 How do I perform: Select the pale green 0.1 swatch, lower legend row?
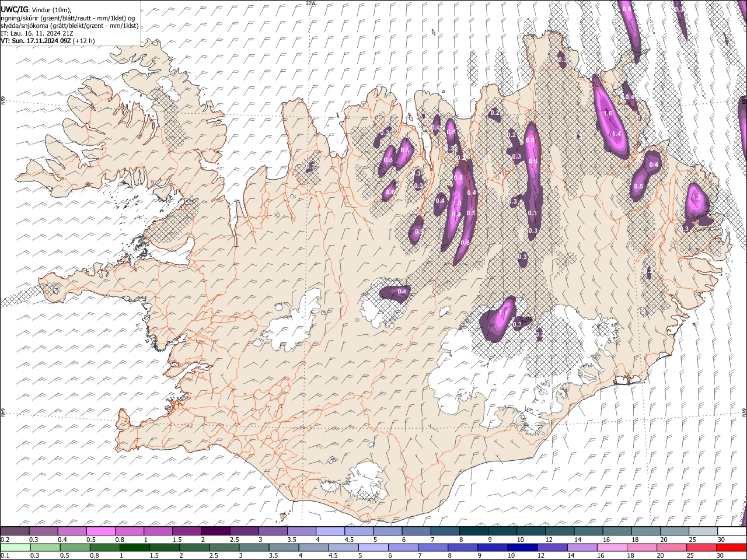pyautogui.click(x=15, y=547)
